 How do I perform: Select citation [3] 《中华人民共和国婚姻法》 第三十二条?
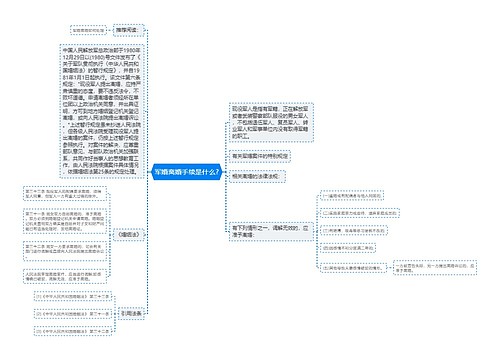tap(73, 331)
